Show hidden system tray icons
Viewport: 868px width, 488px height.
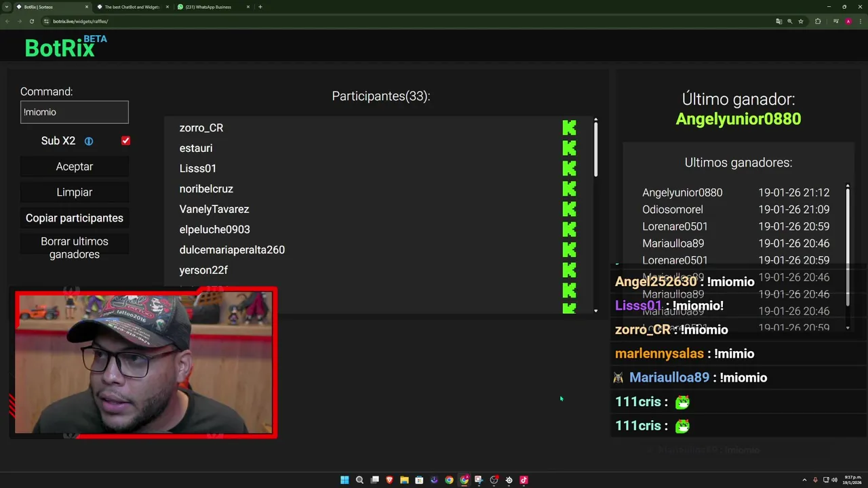click(x=805, y=480)
